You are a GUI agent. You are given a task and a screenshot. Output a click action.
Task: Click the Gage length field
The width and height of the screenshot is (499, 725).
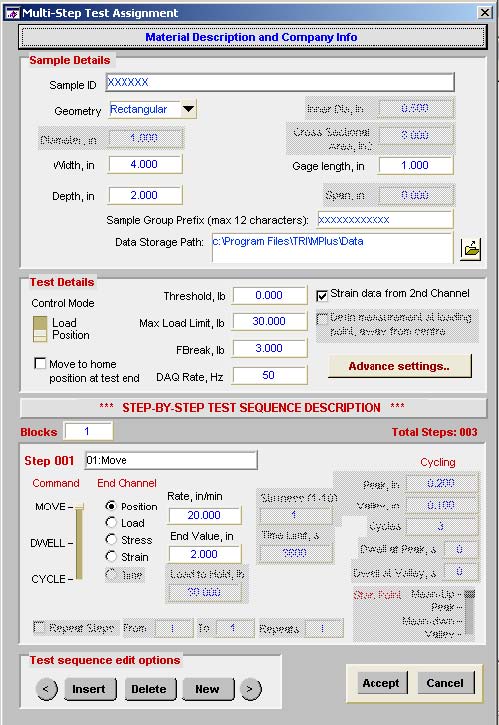pos(415,166)
